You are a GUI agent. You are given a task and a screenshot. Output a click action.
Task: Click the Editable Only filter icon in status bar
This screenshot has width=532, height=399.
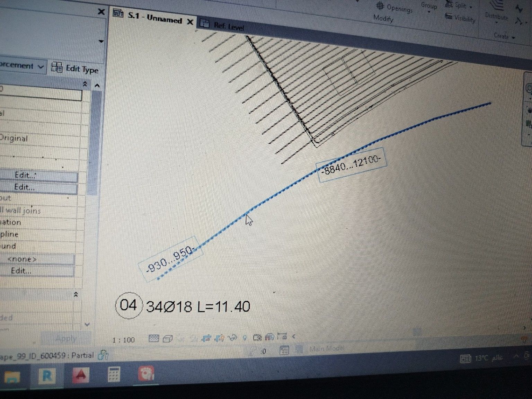pyautogui.click(x=284, y=350)
